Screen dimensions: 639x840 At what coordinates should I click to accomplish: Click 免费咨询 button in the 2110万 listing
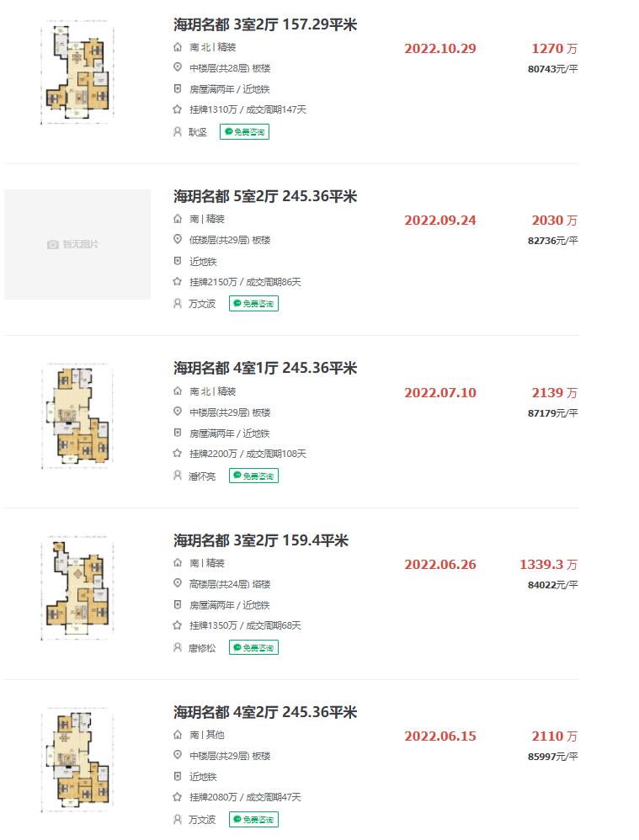click(x=253, y=820)
